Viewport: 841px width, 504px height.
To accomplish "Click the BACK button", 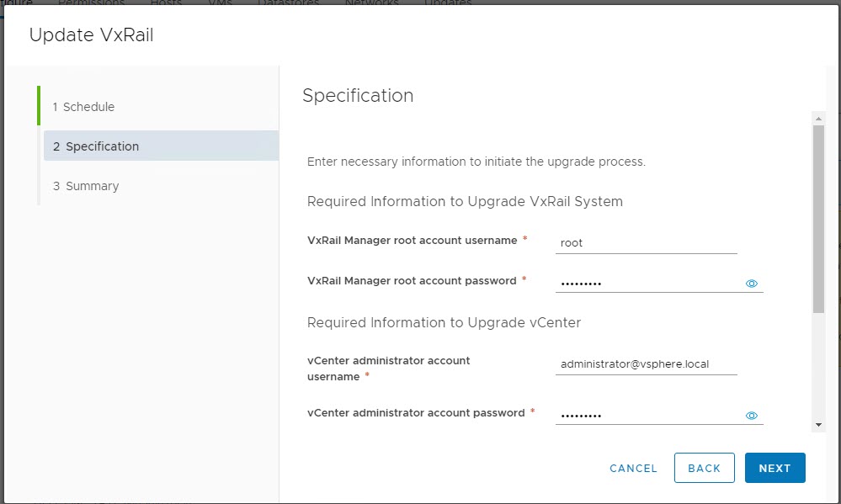I will click(x=704, y=468).
